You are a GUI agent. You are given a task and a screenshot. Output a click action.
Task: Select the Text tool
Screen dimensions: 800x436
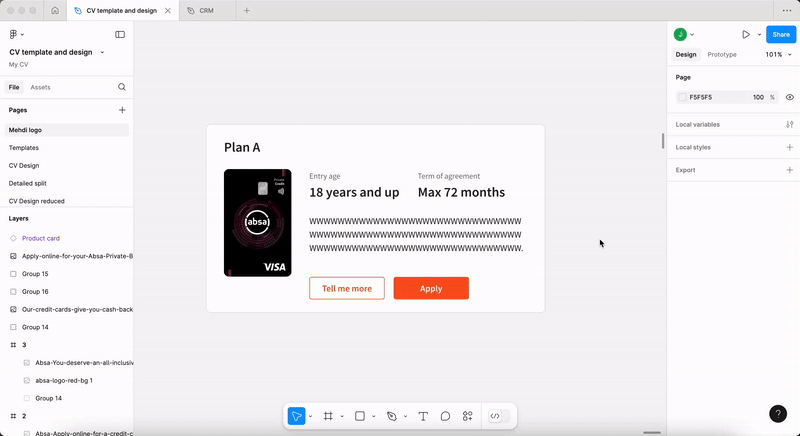pos(423,416)
